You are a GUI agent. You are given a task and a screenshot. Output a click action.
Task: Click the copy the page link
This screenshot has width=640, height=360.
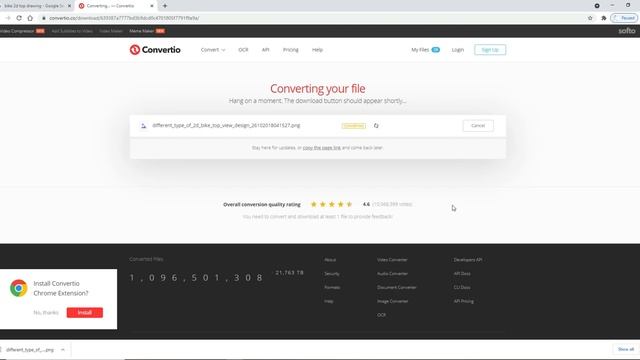click(x=322, y=148)
